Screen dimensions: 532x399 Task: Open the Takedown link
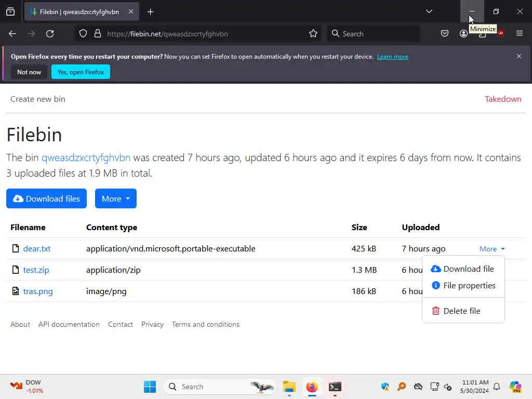(503, 99)
